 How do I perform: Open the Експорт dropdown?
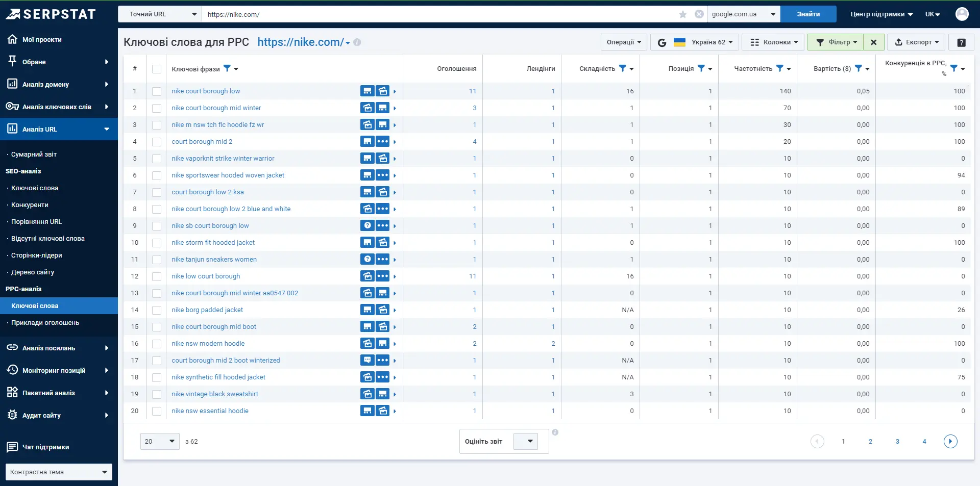[x=917, y=42]
